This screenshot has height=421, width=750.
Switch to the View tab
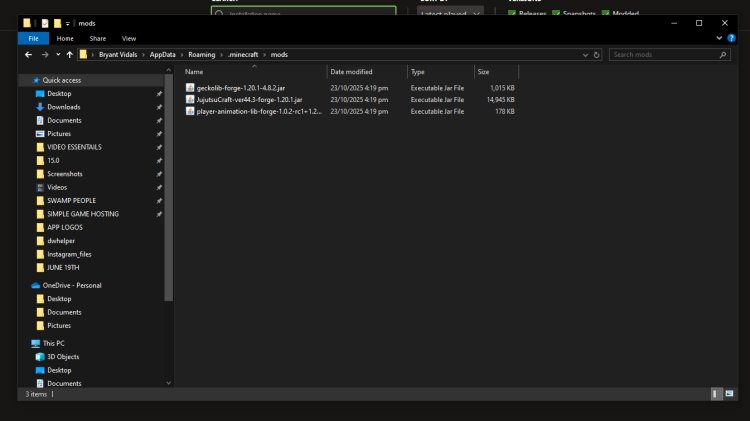128,38
